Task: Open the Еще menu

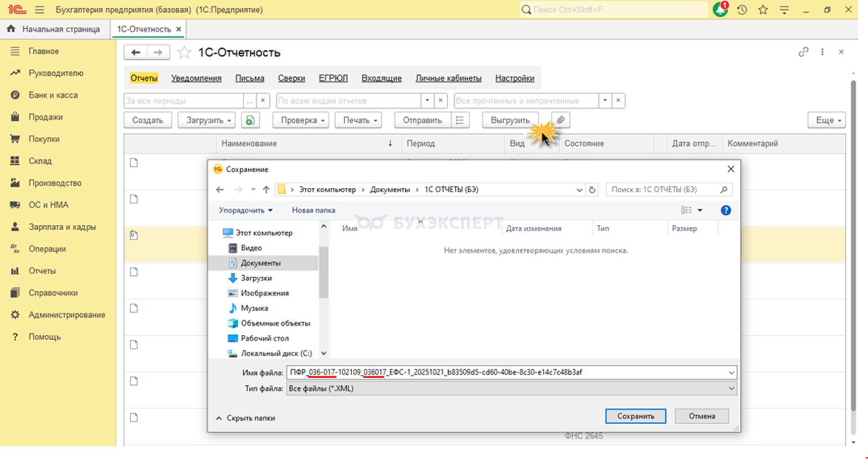Action: coord(827,120)
